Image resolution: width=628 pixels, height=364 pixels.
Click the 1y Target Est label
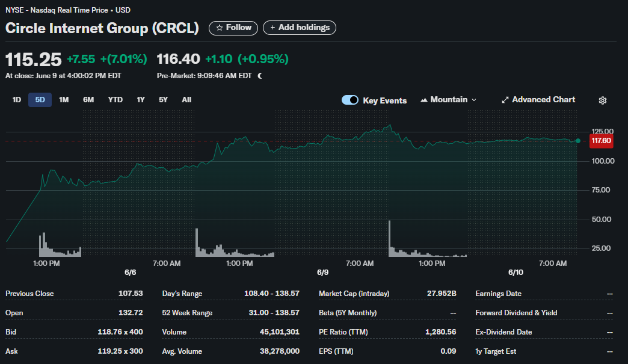pyautogui.click(x=496, y=351)
